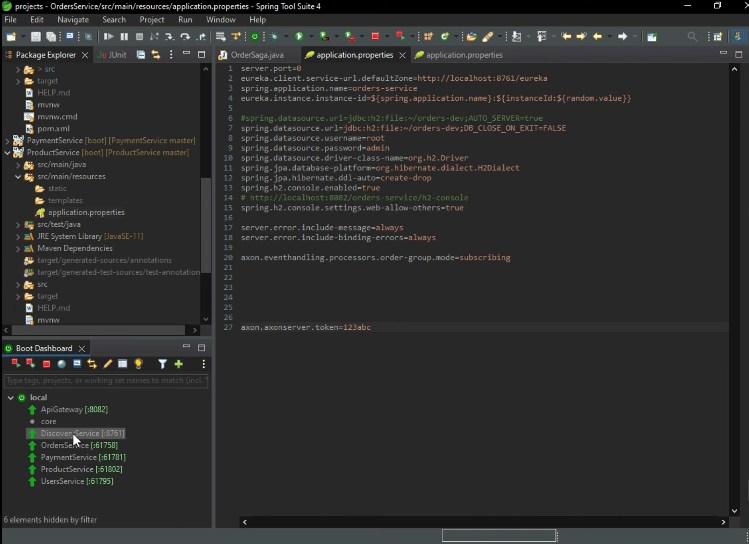Toggle Link with Editor in Package Explorer

click(155, 55)
